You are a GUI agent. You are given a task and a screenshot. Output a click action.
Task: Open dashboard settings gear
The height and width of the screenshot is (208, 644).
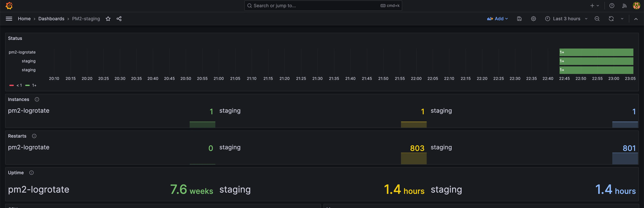click(x=533, y=19)
